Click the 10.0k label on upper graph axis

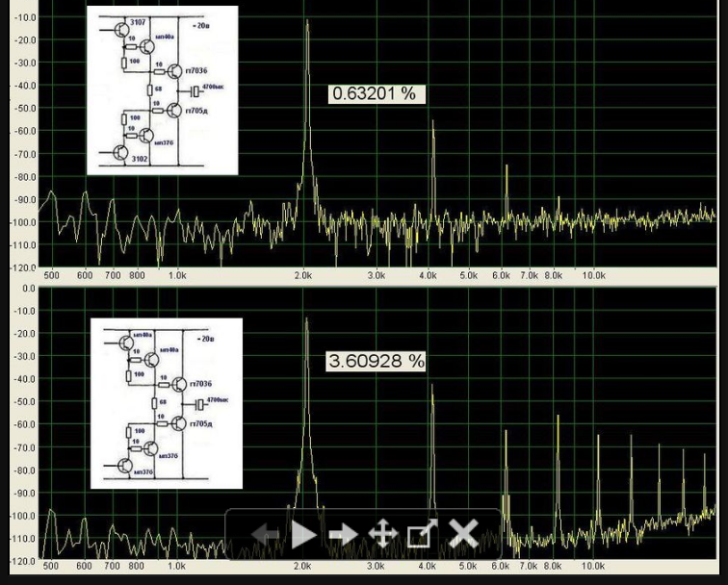click(594, 275)
